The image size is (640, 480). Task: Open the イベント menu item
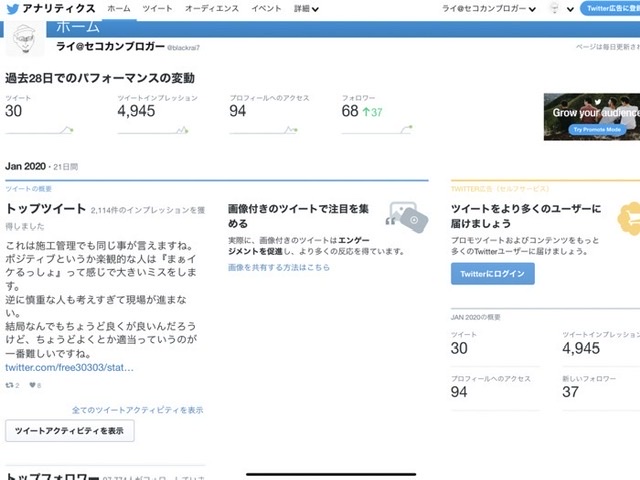coord(266,9)
